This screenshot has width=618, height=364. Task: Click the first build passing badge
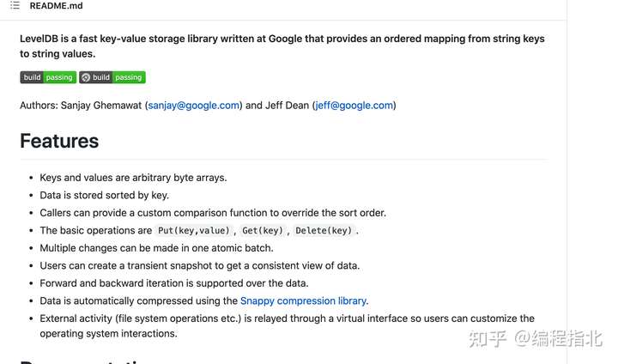[48, 77]
